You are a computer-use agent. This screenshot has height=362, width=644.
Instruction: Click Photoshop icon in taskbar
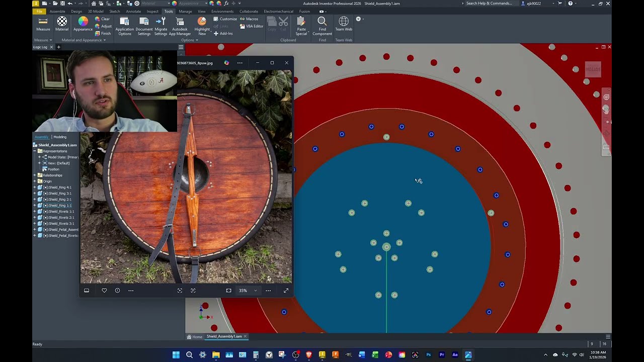429,354
